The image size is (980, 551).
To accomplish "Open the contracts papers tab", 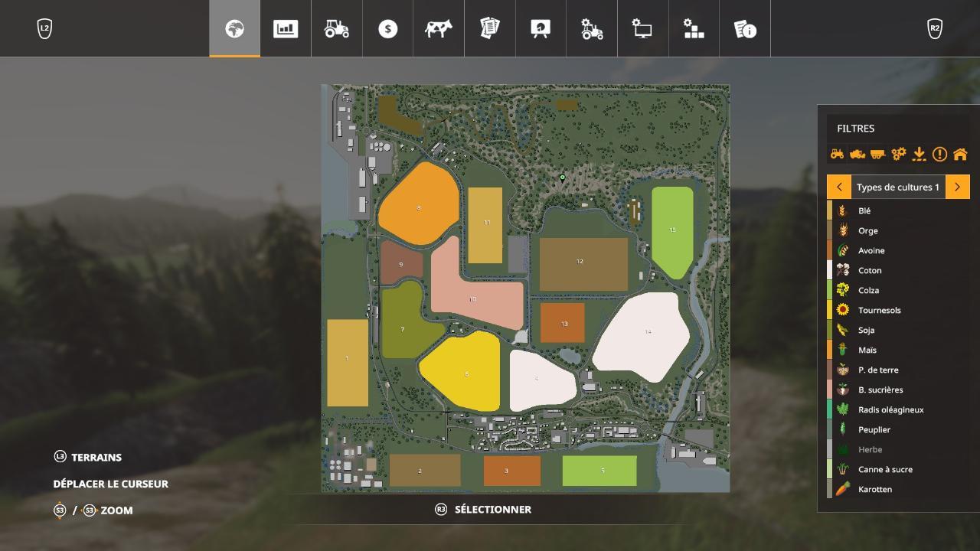I will [x=490, y=29].
